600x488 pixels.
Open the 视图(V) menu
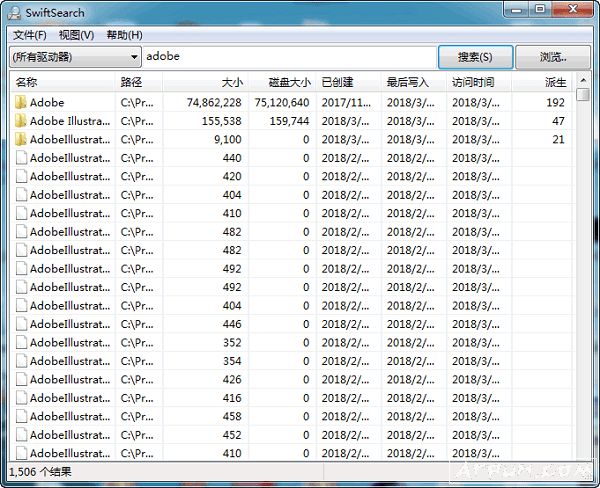(77, 35)
